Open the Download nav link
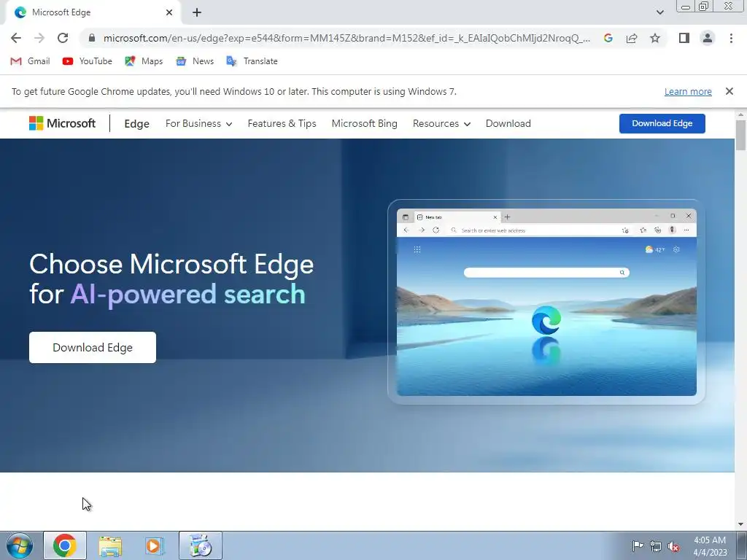This screenshot has width=747, height=560. [x=508, y=123]
